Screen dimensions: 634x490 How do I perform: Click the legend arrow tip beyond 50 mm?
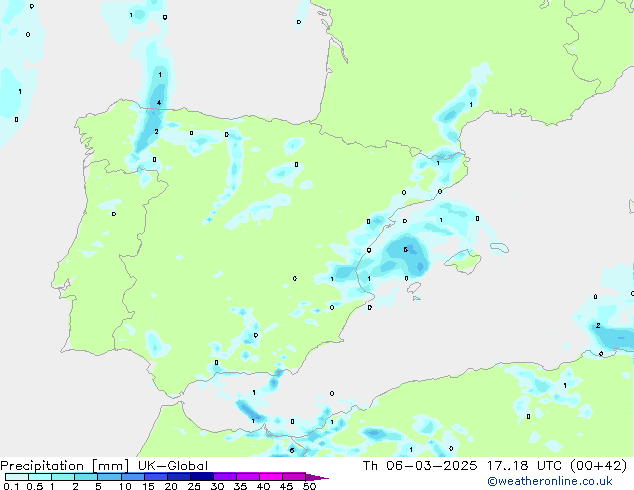tap(317, 477)
